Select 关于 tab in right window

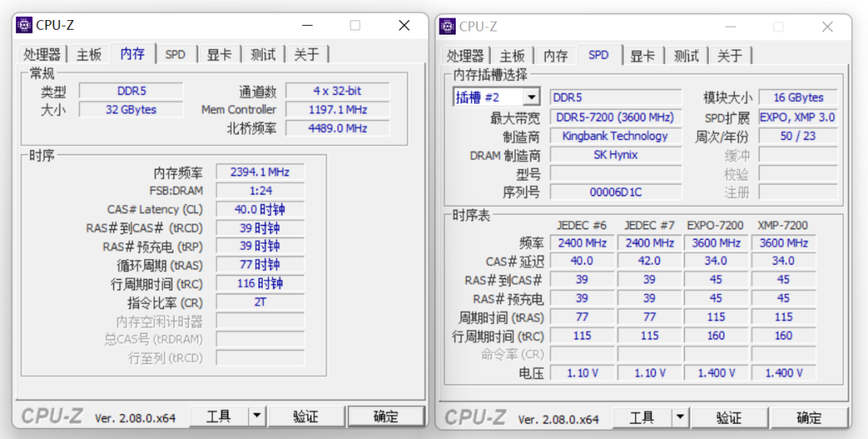730,56
